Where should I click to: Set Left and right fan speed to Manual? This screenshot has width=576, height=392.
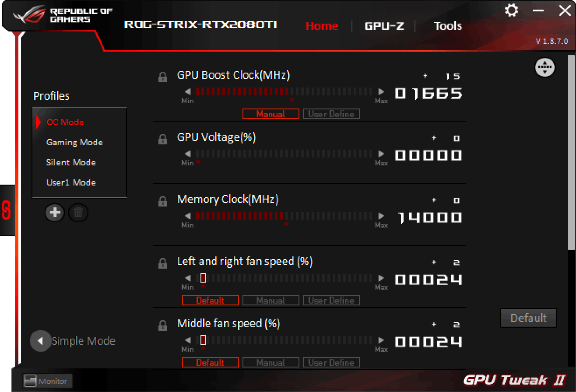(x=271, y=301)
